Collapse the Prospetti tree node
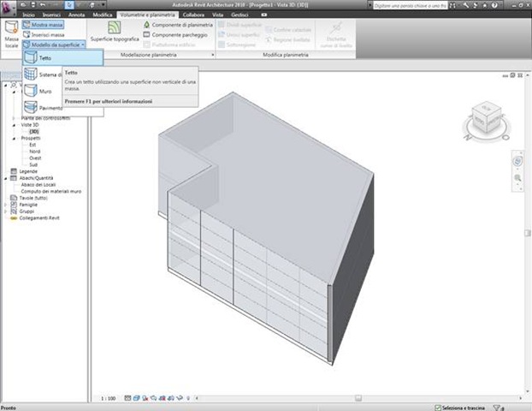Screen dimensions: 532x411 pos(15,138)
